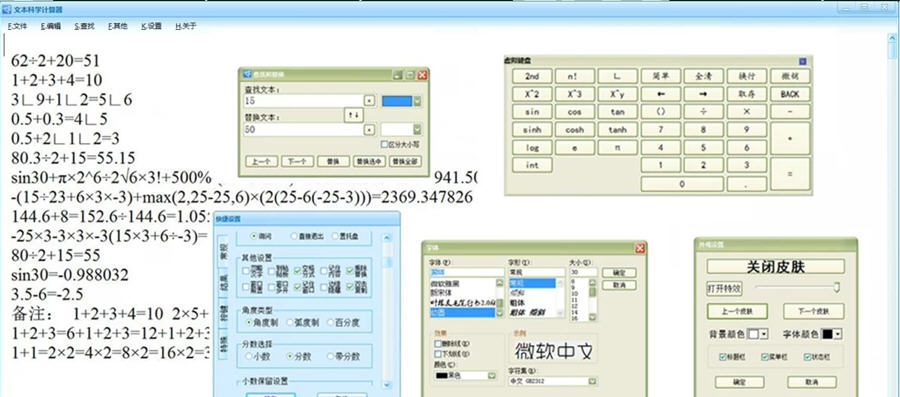This screenshot has height=397, width=900.
Task: Open the F.文件 menu
Action: (17, 26)
